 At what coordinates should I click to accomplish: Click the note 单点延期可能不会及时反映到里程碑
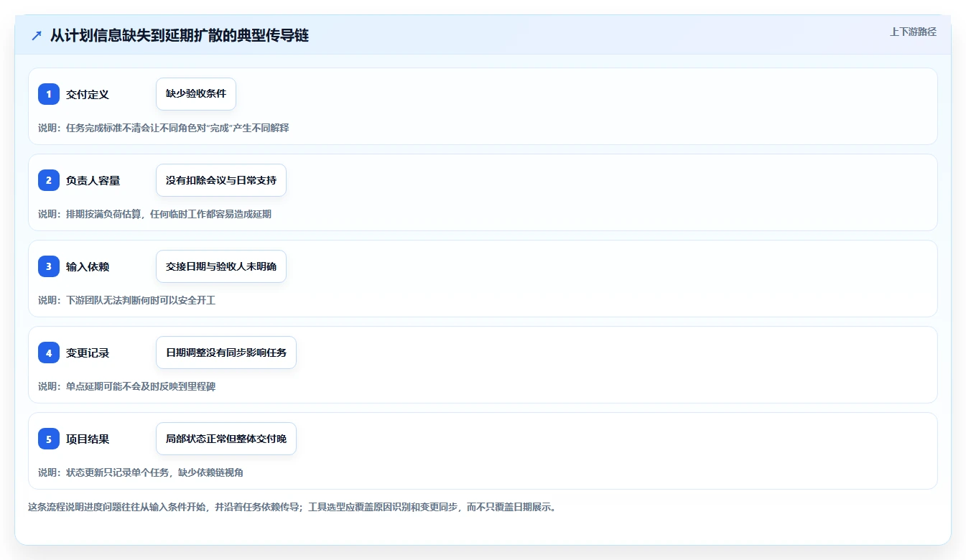pos(127,386)
